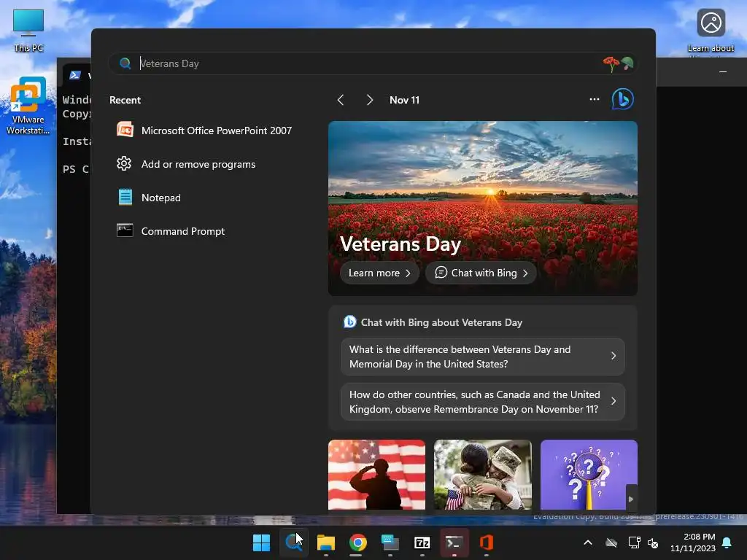Open the on-screen keyboard app on taskbar

[x=390, y=542]
